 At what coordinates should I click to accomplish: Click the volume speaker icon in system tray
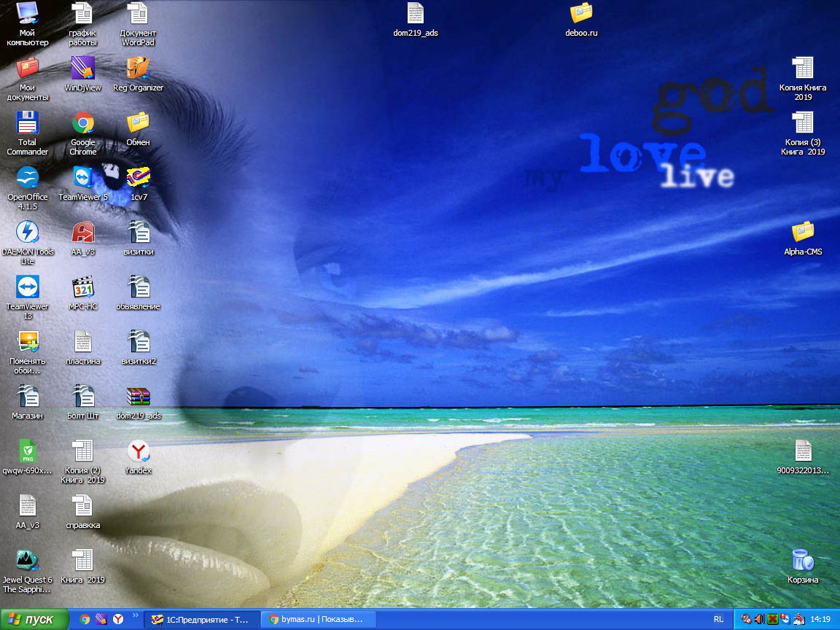(759, 619)
